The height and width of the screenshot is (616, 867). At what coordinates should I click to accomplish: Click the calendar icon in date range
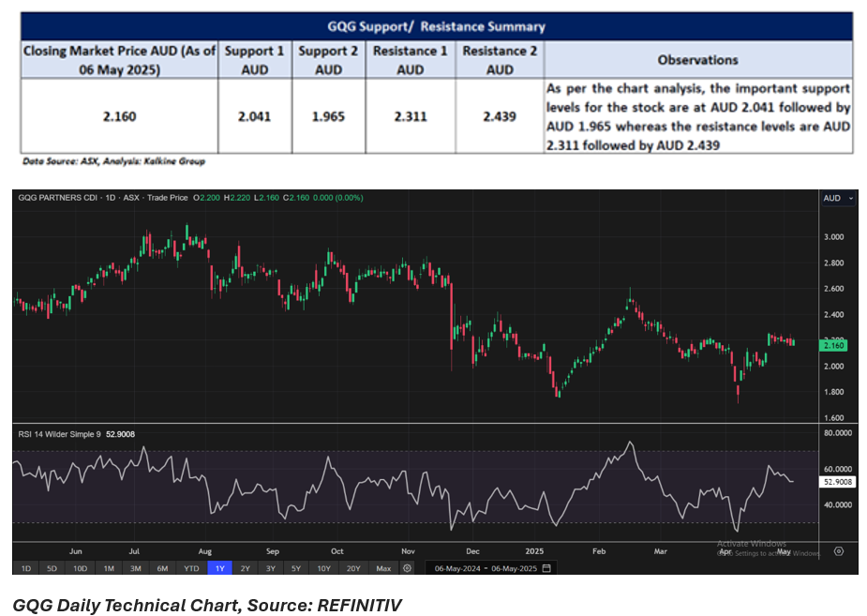tap(546, 568)
